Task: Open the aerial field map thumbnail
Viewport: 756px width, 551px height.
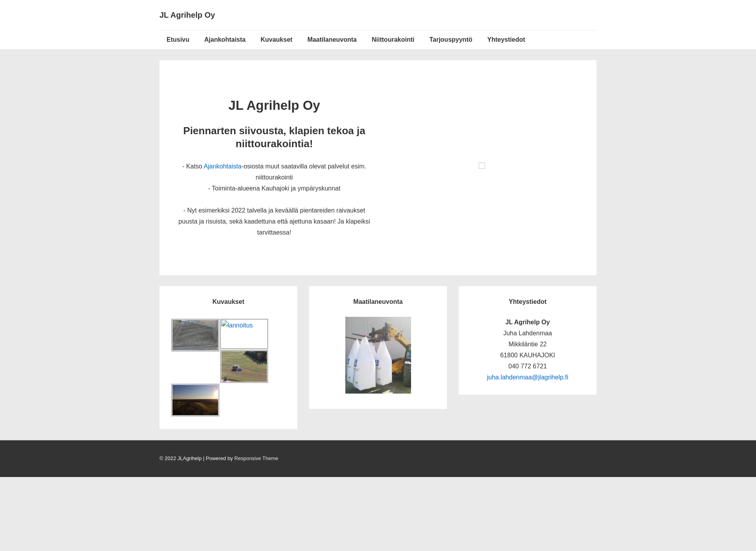Action: click(x=195, y=335)
